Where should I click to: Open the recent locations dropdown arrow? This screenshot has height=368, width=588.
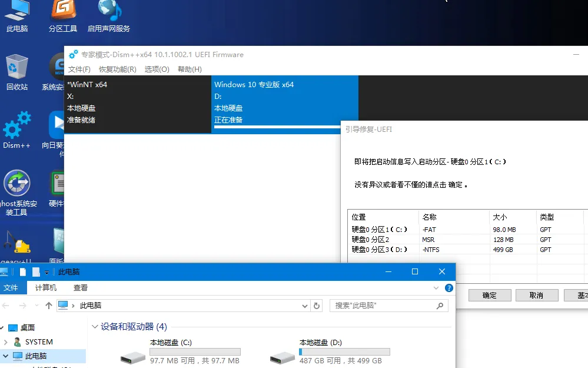tap(36, 306)
